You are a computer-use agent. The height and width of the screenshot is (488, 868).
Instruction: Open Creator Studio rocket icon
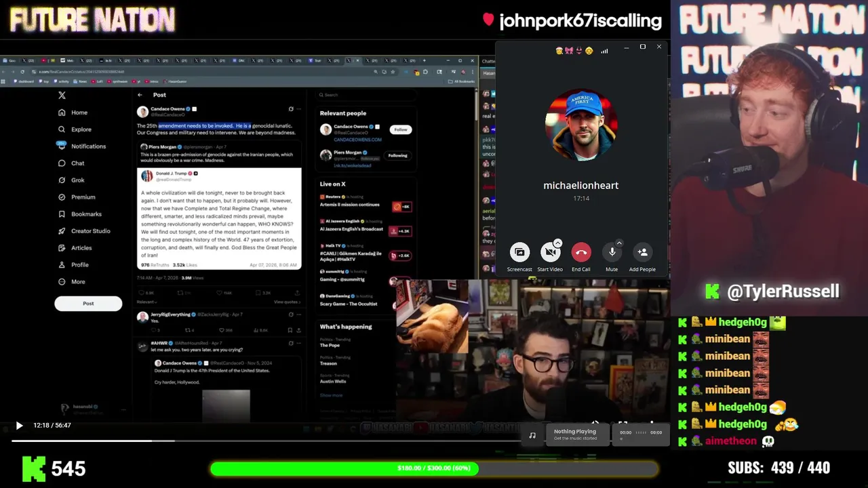62,231
